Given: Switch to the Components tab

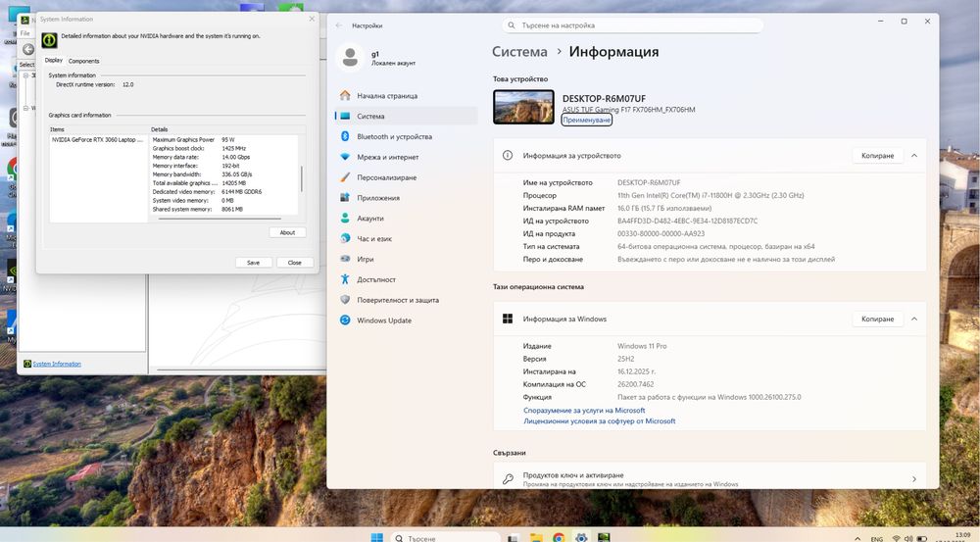Looking at the screenshot, I should coord(83,61).
